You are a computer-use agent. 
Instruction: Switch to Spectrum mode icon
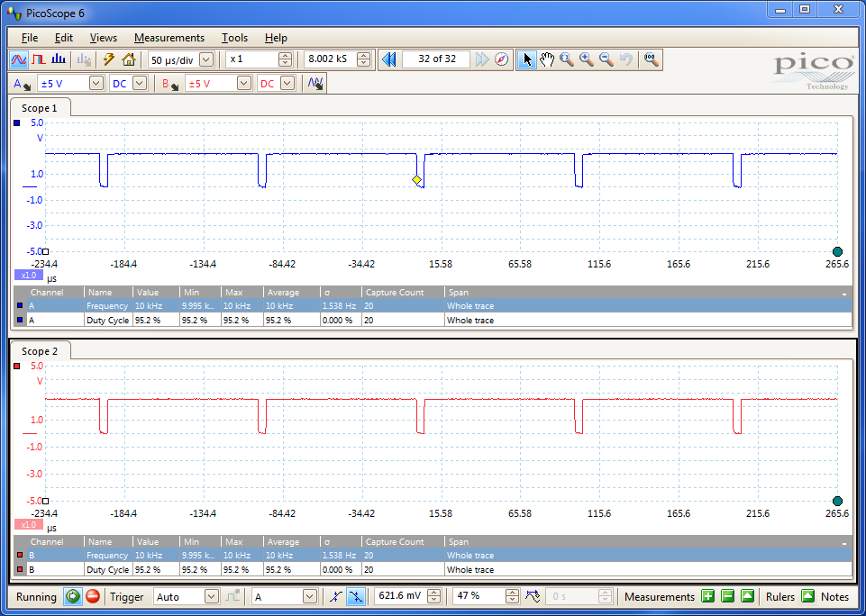[x=59, y=59]
